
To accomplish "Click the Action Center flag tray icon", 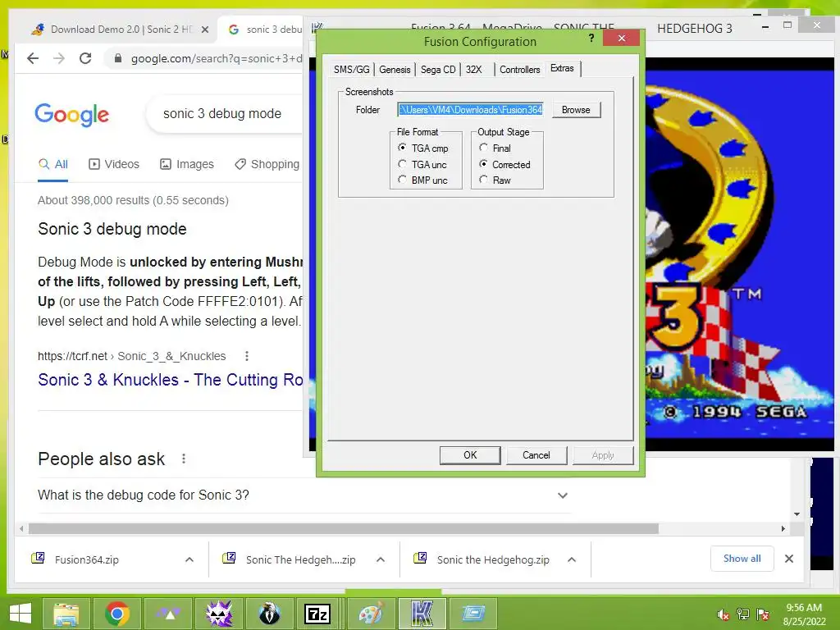I will pos(762,614).
